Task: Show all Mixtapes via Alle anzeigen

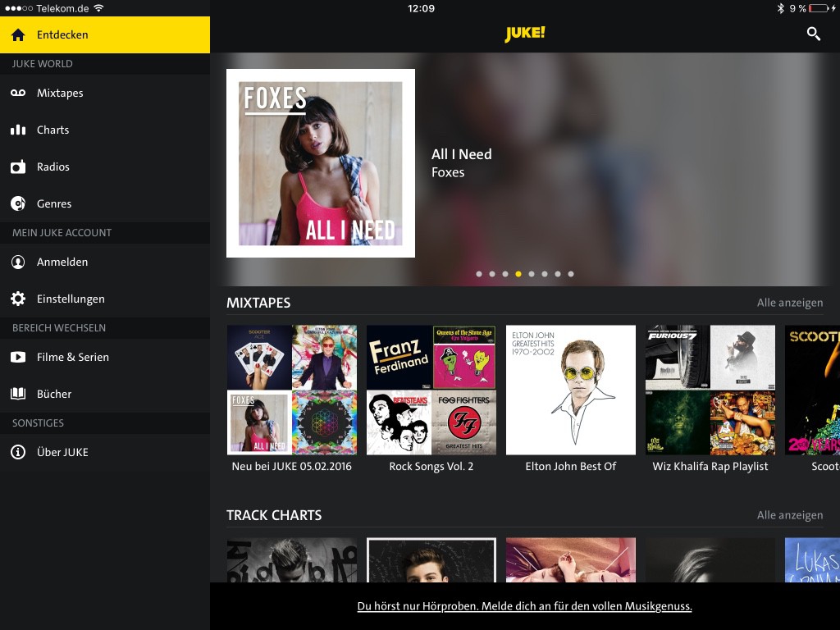Action: [789, 303]
